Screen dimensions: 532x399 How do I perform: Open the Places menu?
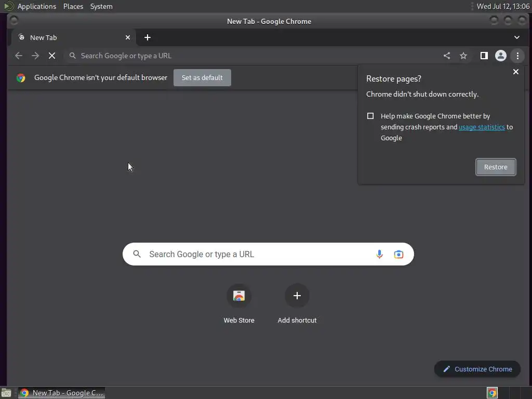tap(73, 6)
